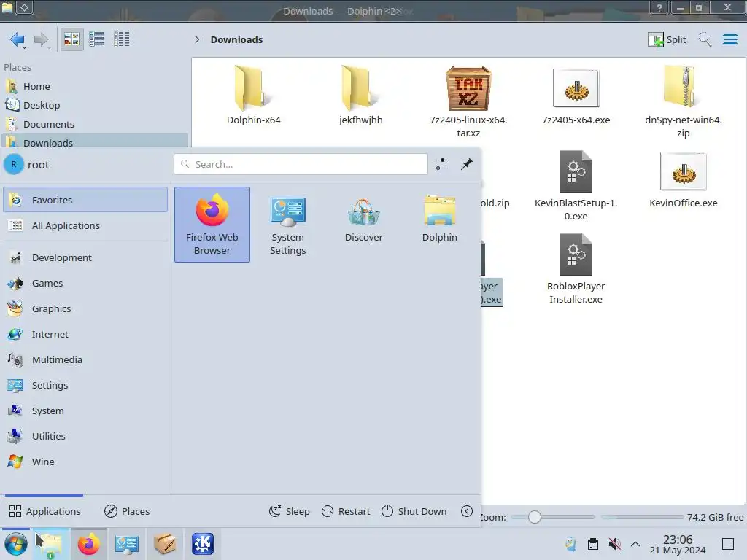
Task: Open Wine category
Action: click(x=85, y=462)
